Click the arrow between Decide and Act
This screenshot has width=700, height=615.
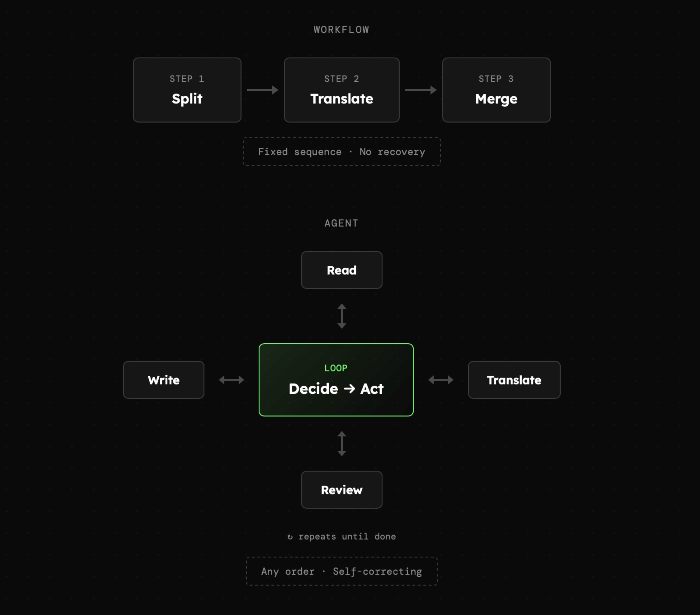tap(349, 389)
